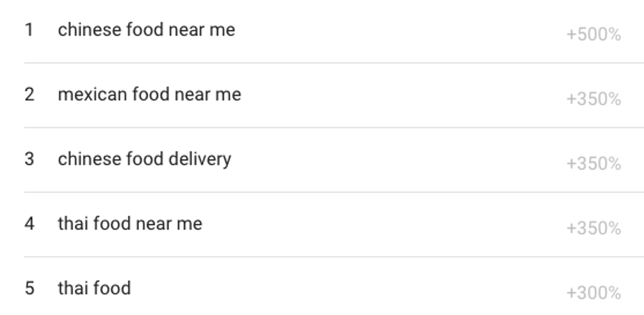Click the divider under 'chinese food near me'

pyautogui.click(x=334, y=63)
